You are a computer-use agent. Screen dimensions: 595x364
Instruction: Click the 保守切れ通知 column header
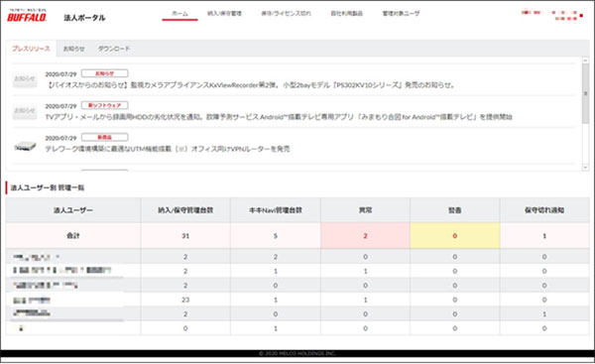(x=544, y=210)
